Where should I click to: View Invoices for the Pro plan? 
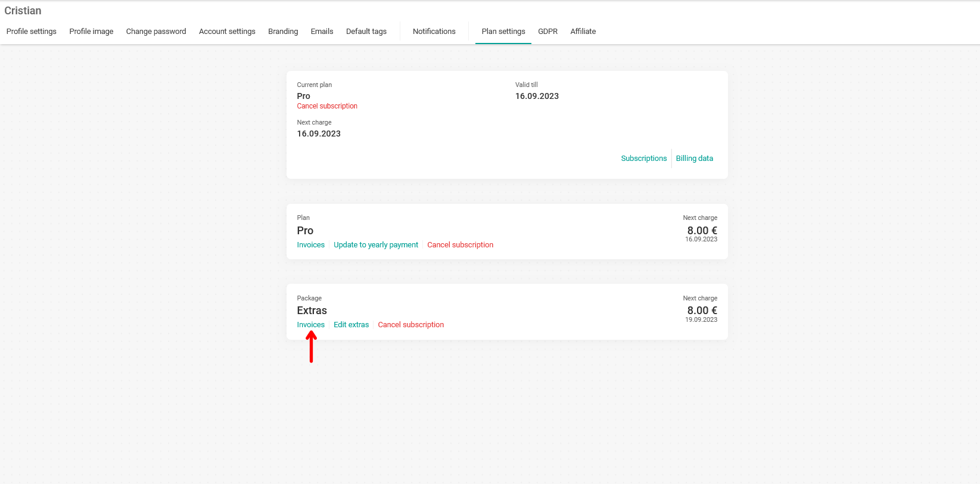(311, 245)
